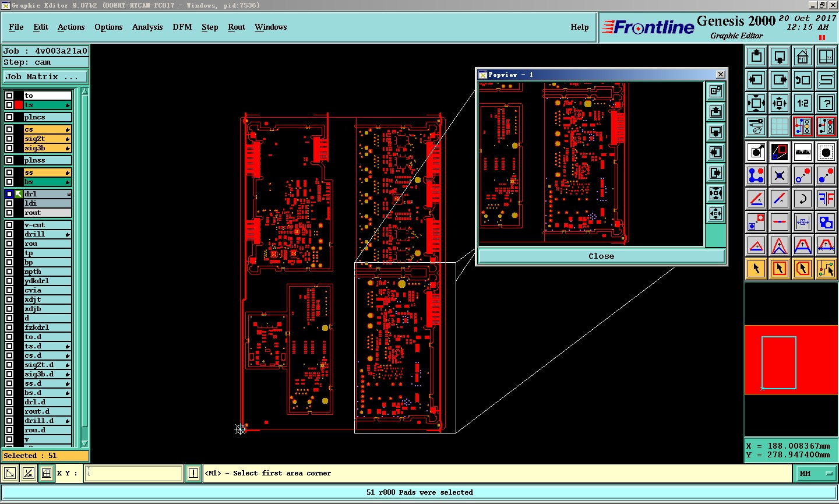Click the Popview zoom area icon
This screenshot has width=839, height=504.
pos(716,91)
